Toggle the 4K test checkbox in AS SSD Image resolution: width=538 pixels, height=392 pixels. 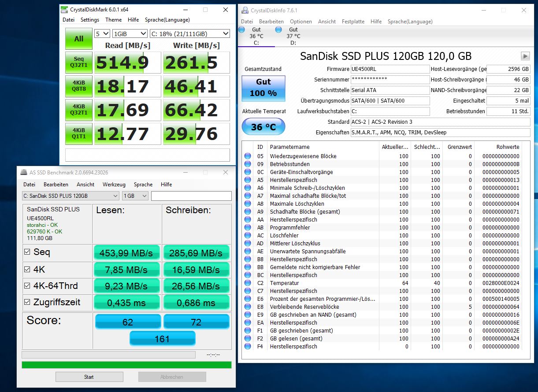click(27, 269)
